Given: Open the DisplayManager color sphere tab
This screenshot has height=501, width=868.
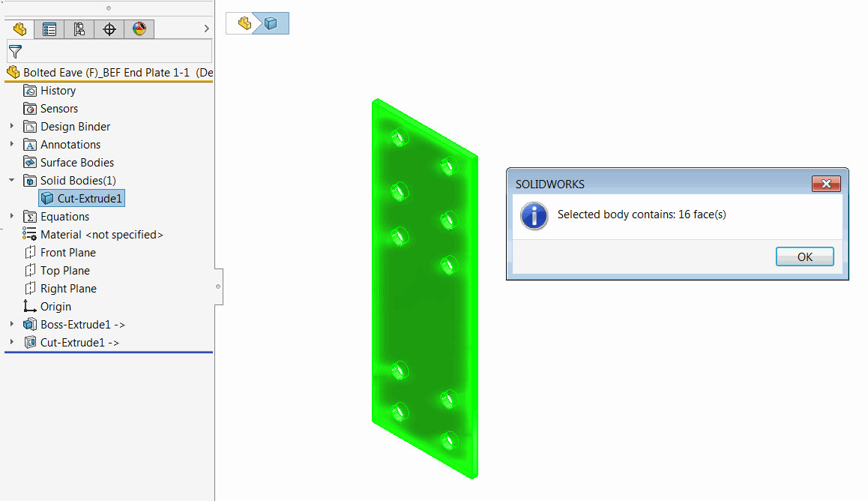Looking at the screenshot, I should tap(139, 28).
